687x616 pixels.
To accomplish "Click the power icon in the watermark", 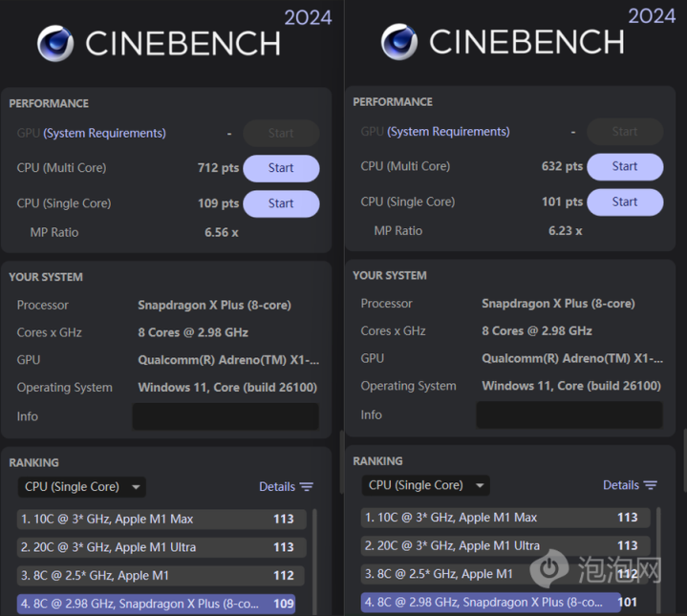I will click(x=549, y=569).
